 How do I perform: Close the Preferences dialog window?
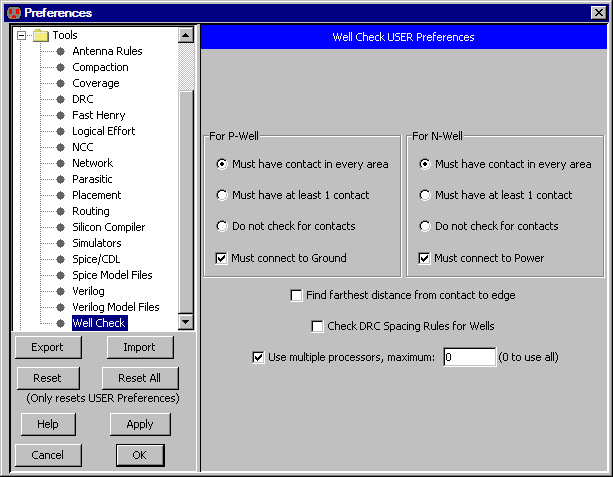coord(598,13)
